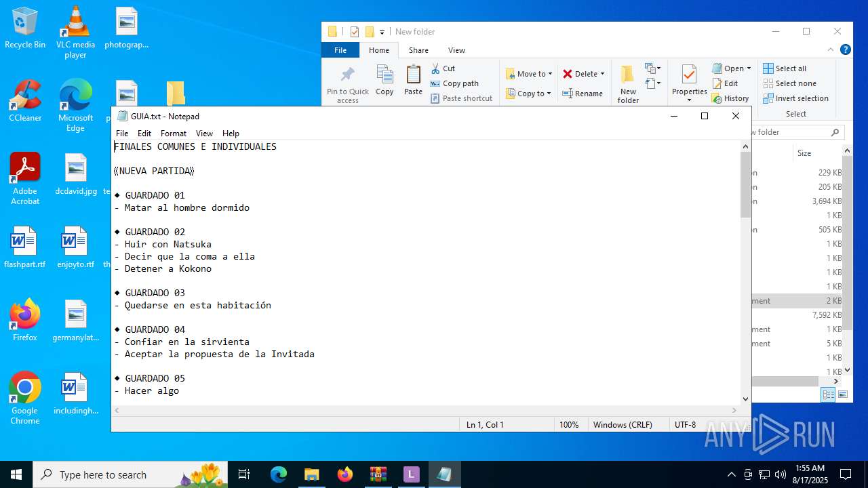Open notification center on taskbar
The width and height of the screenshot is (868, 488).
point(846,474)
